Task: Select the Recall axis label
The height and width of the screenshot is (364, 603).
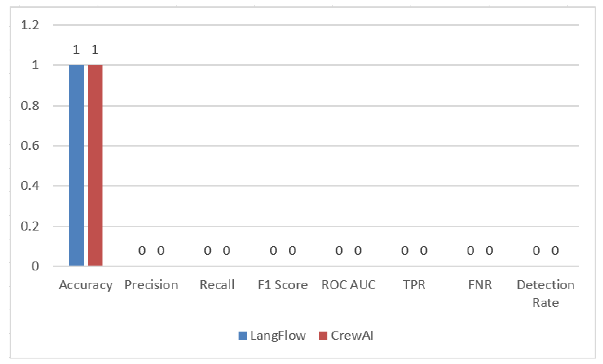Action: tap(217, 285)
